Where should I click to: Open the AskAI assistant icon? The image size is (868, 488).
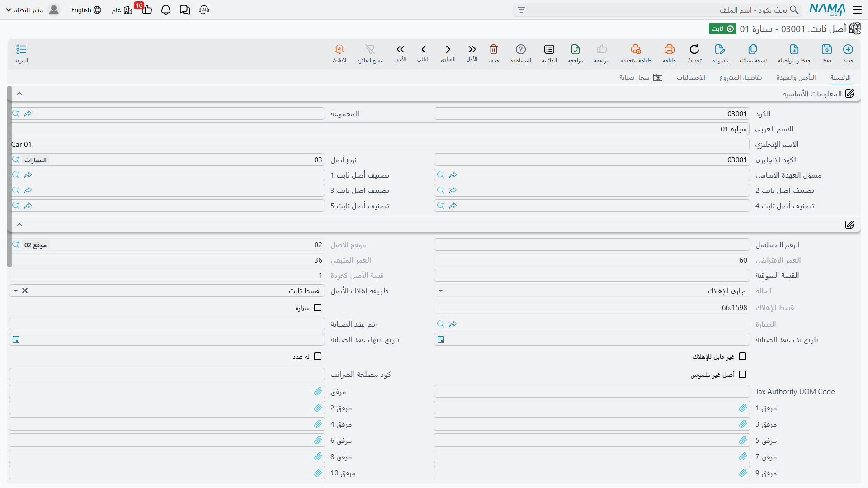340,49
